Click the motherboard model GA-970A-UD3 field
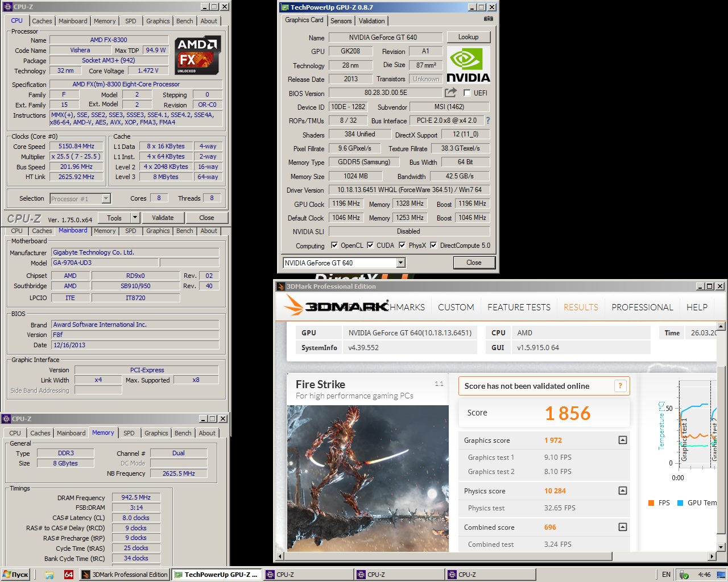728x582 pixels. pos(105,263)
